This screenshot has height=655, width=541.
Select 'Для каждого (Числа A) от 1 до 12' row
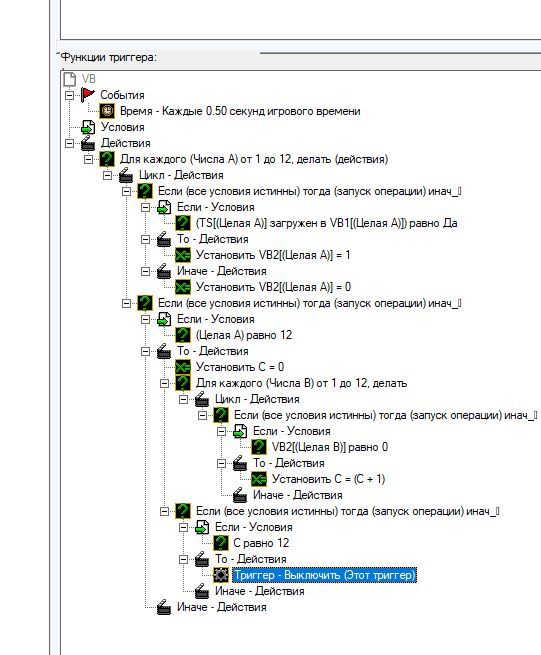[254, 159]
